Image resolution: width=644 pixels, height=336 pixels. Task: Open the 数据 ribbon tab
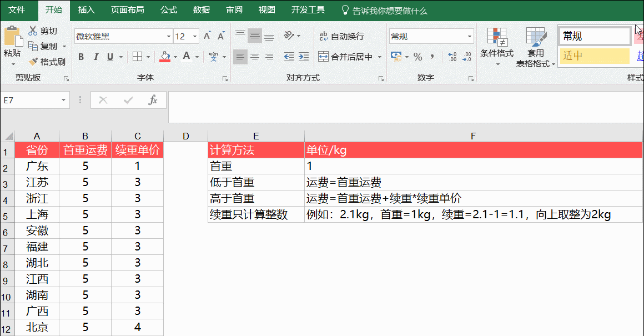(x=201, y=9)
